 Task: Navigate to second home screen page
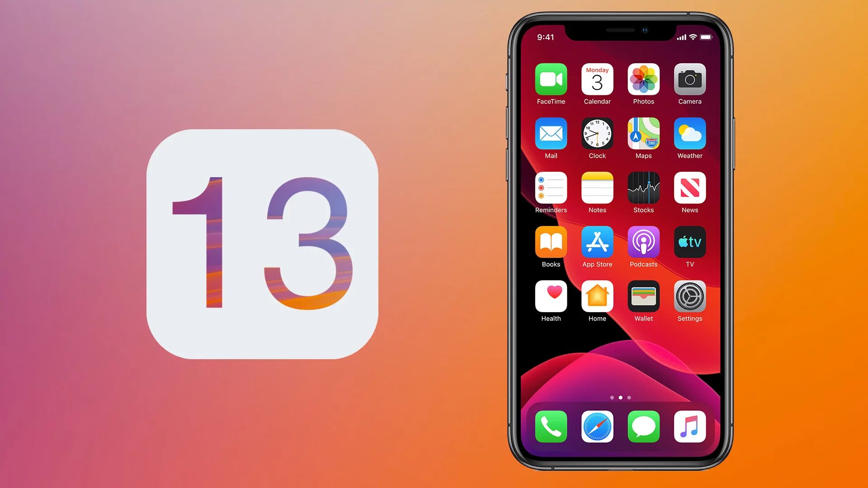[620, 398]
